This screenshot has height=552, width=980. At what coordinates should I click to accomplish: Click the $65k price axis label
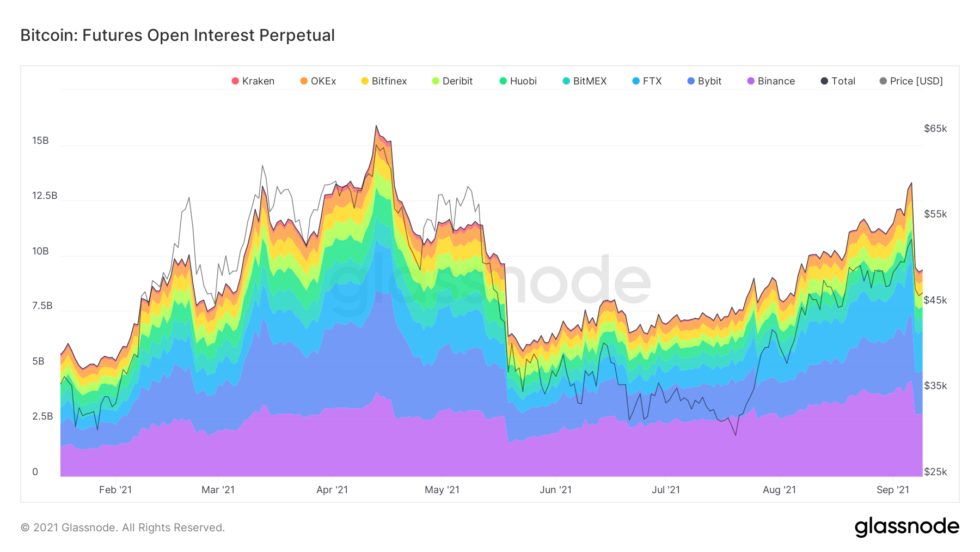coord(935,129)
